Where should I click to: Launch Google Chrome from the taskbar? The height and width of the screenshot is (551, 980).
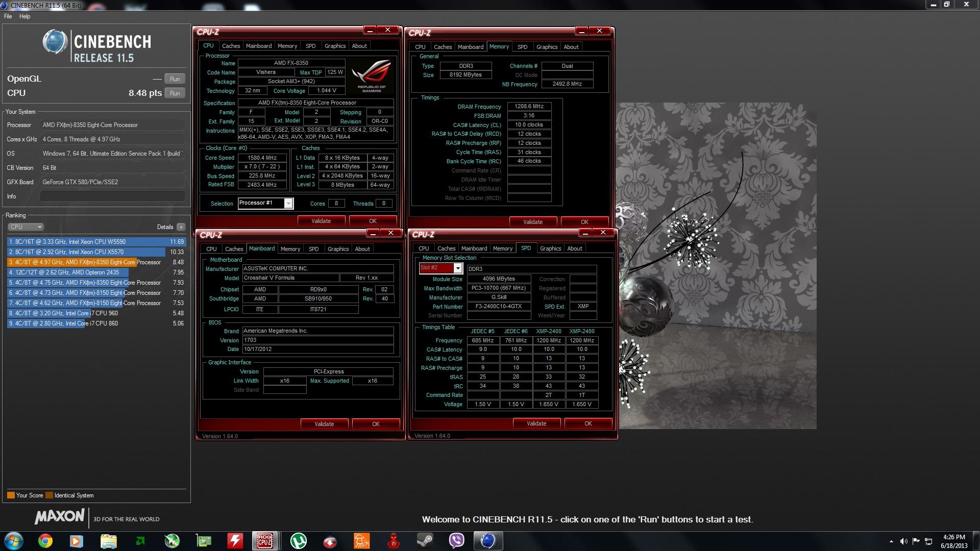coord(45,541)
